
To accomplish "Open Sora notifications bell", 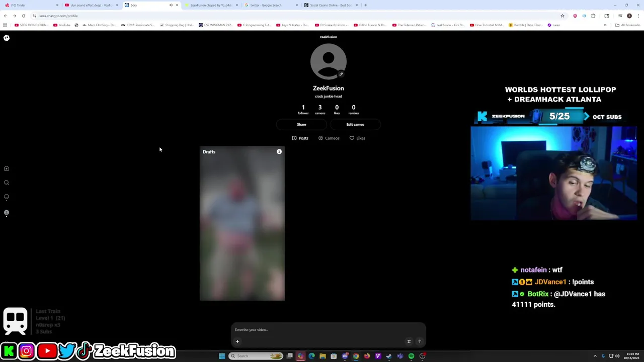I will [x=7, y=197].
